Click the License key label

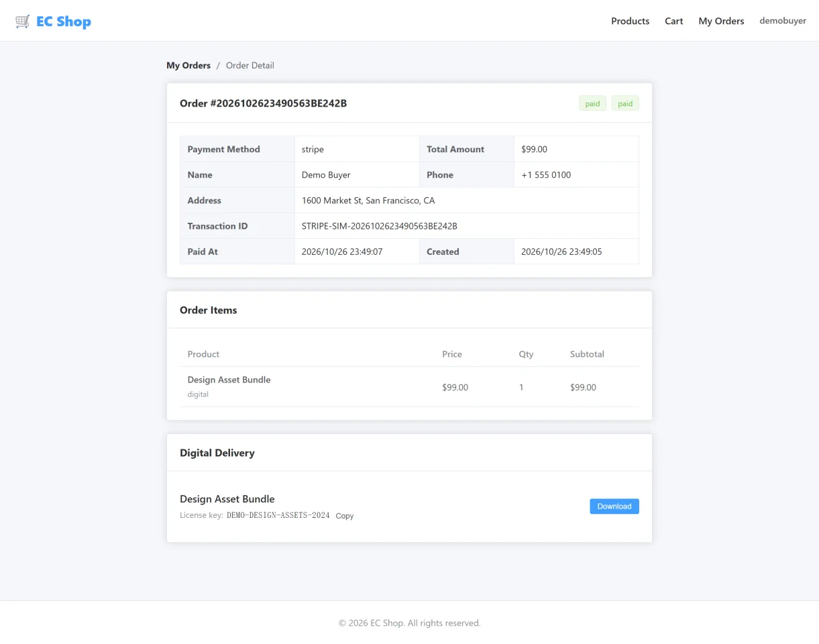[x=201, y=515]
